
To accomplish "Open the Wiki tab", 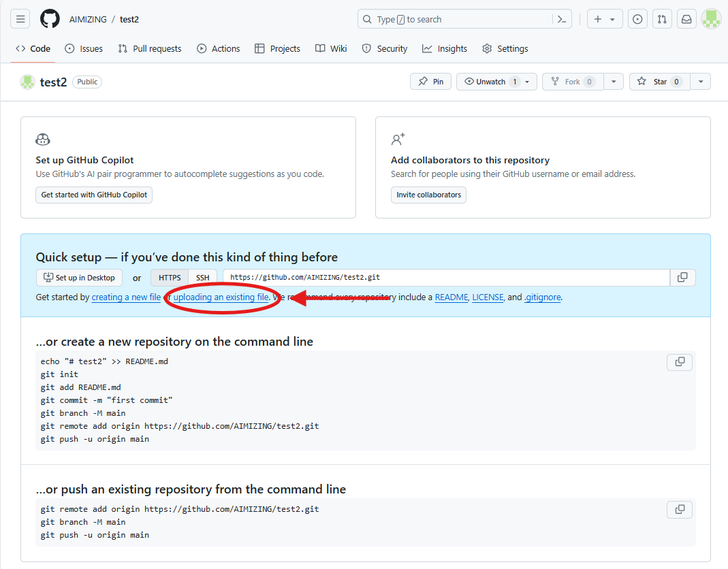I will coord(331,49).
